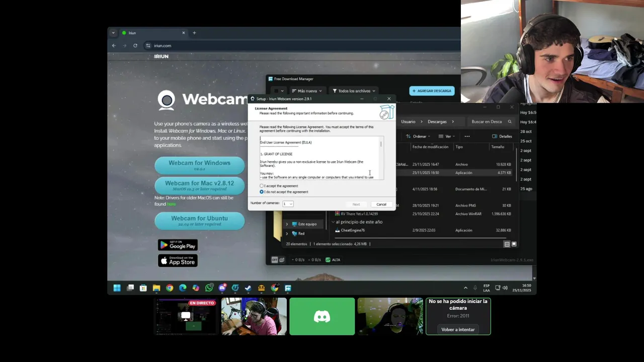Open Steam from the taskbar
The height and width of the screenshot is (362, 644).
[248, 288]
